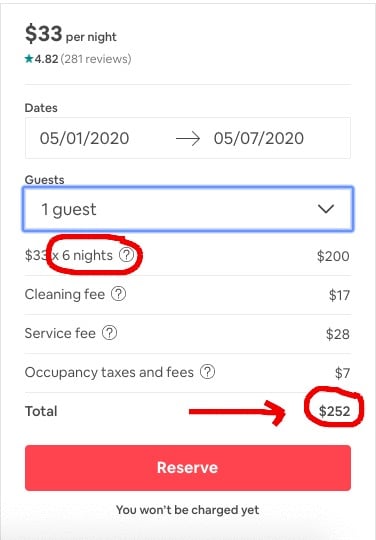Click the 4.82 rating value

coord(46,59)
